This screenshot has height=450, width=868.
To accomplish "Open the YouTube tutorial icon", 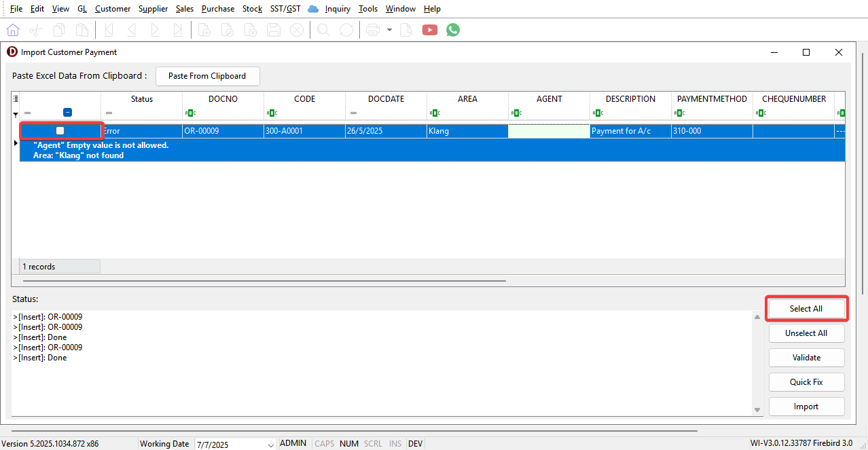I will [429, 30].
